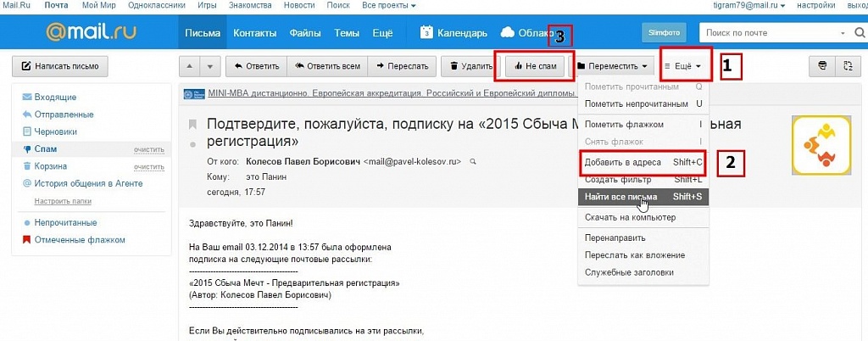Select Пометить флажком menu item

(643, 125)
